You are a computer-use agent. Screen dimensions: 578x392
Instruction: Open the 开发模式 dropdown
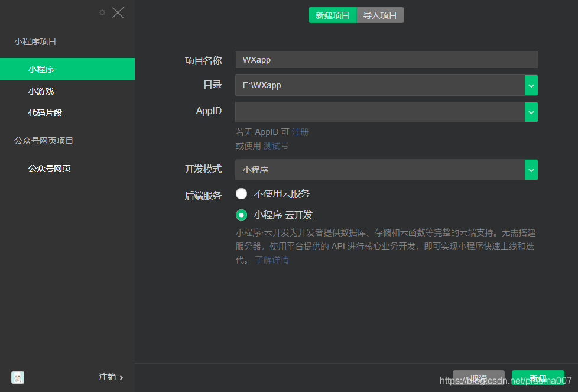click(531, 169)
